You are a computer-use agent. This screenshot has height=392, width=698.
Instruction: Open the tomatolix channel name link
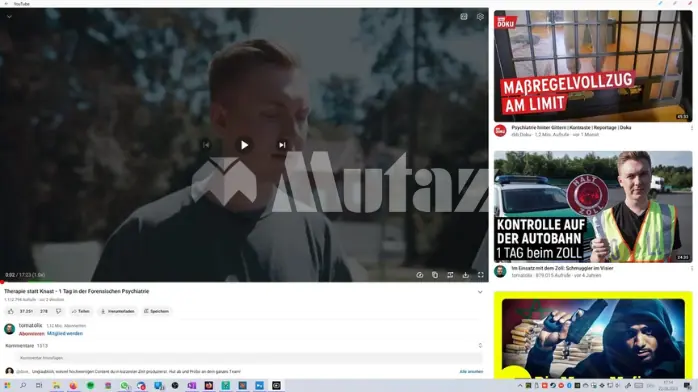pyautogui.click(x=30, y=325)
